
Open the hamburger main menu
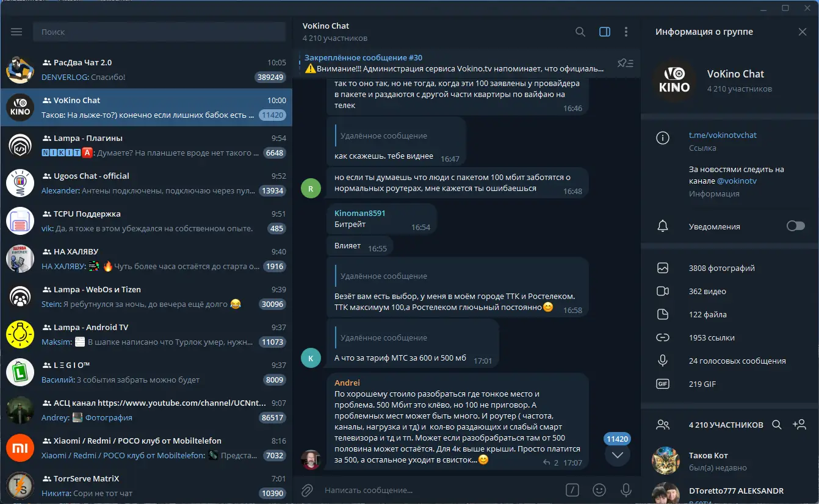pyautogui.click(x=16, y=32)
